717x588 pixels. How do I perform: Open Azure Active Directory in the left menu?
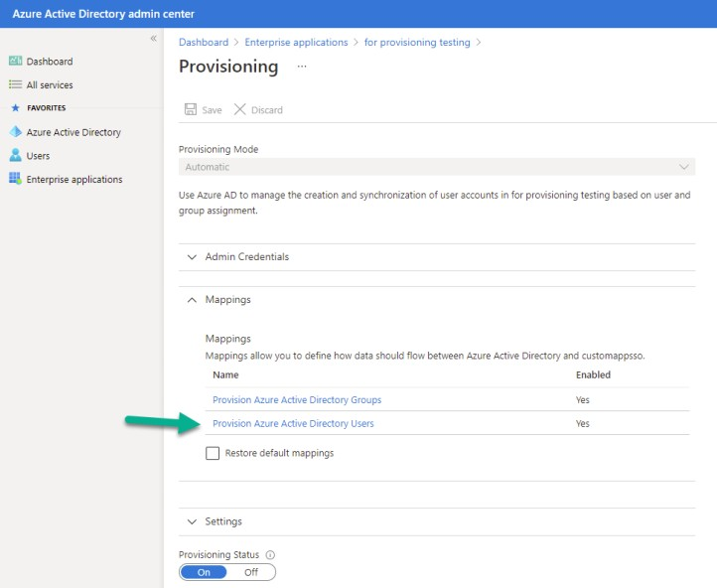click(x=73, y=132)
